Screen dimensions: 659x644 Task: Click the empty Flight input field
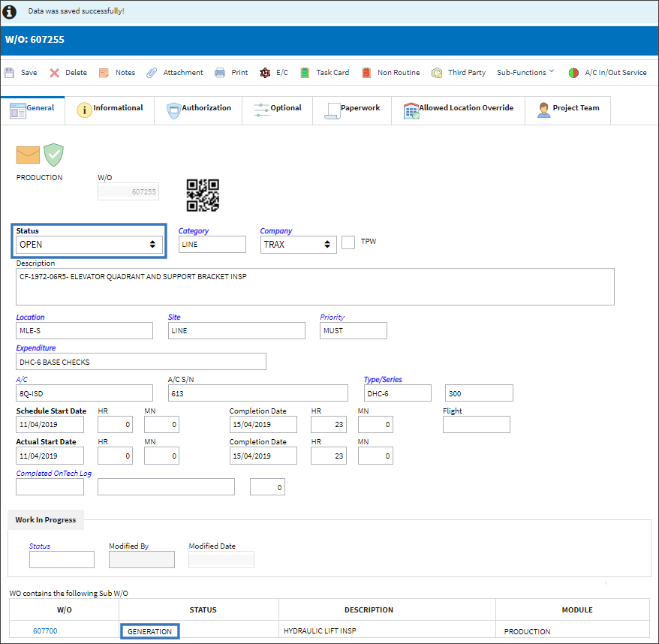[477, 425]
